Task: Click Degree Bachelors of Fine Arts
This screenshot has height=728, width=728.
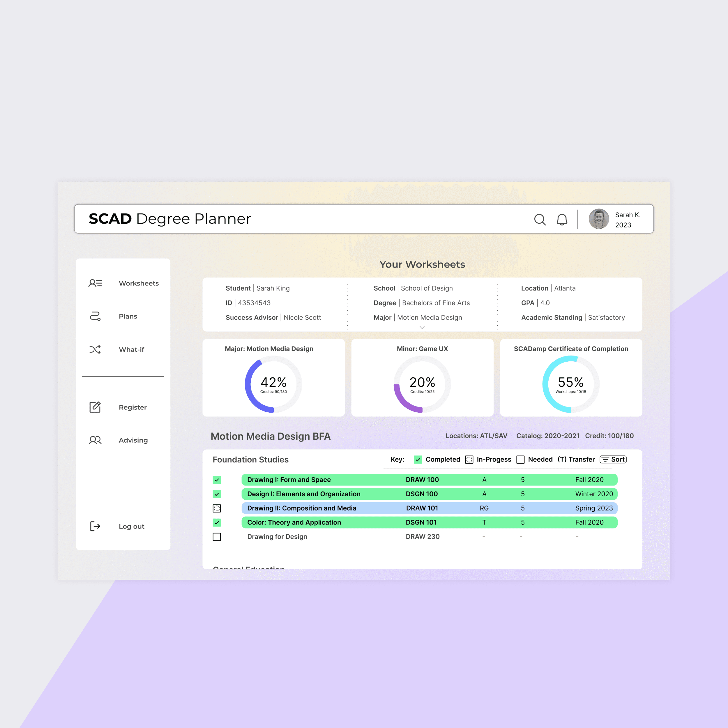Action: (422, 303)
